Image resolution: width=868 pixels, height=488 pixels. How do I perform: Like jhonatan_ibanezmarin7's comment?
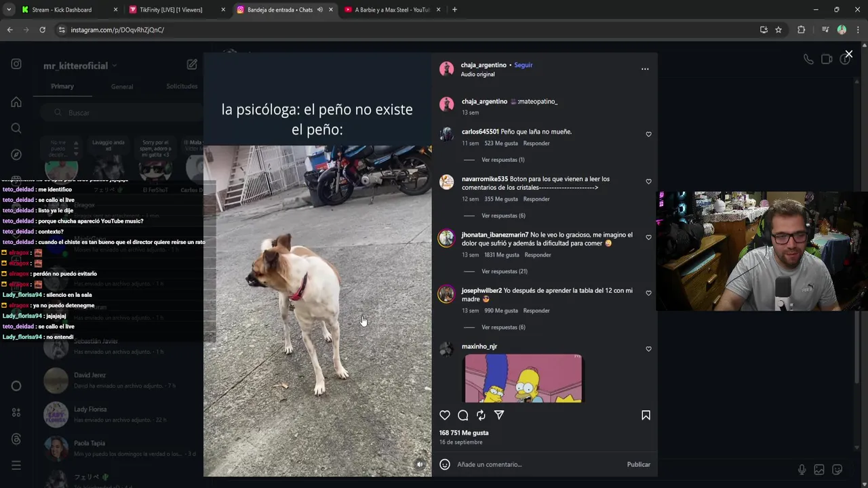pos(648,237)
